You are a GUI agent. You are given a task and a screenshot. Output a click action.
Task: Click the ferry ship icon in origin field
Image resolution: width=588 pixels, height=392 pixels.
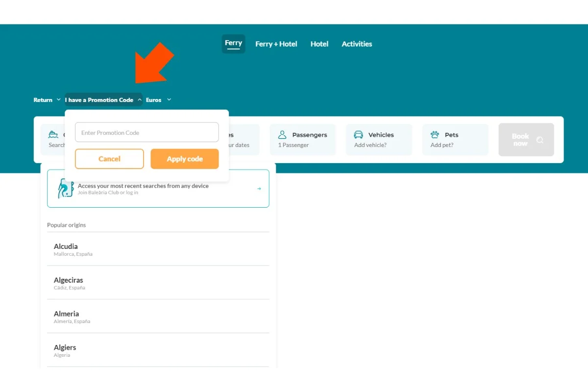[x=53, y=135]
